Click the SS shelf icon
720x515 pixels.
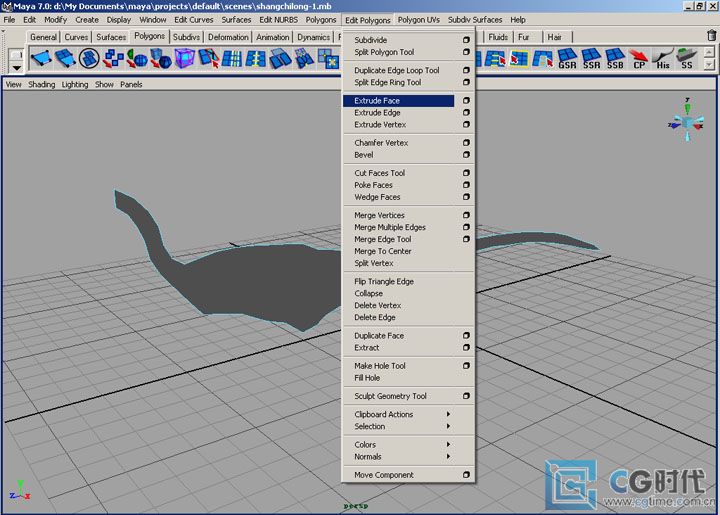point(686,59)
